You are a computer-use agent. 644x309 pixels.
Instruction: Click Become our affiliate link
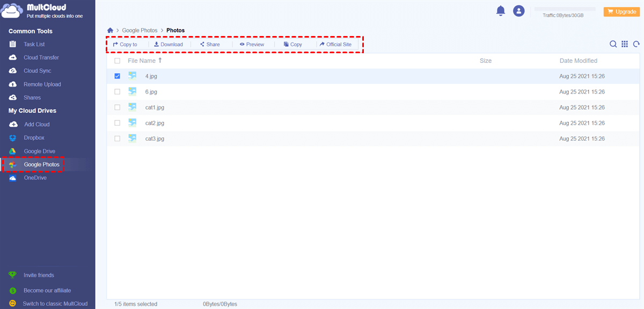(x=47, y=291)
